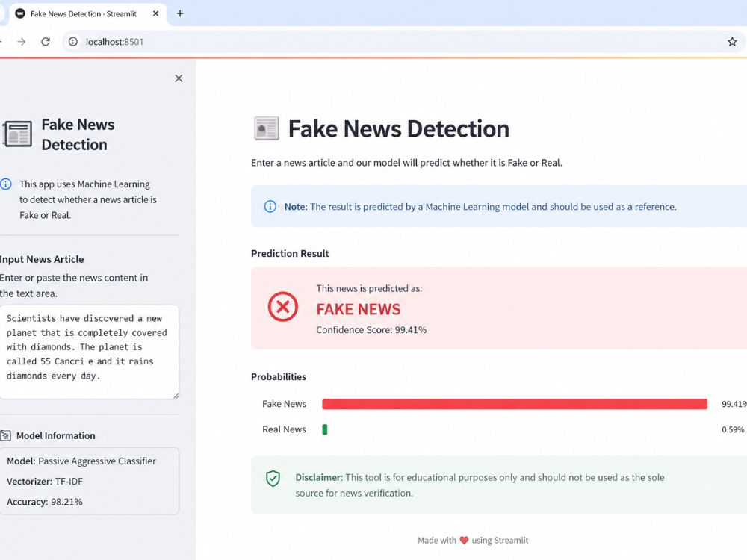Click the Probabilities heading

[279, 376]
